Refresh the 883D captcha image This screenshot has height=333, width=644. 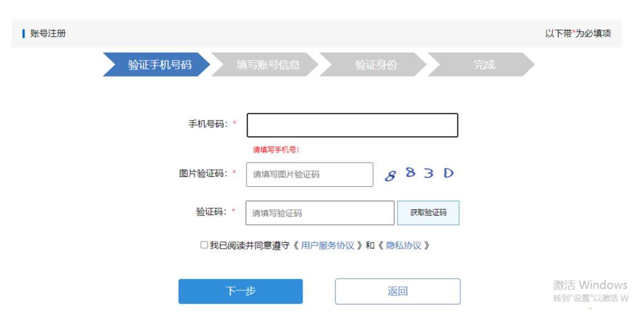tap(420, 174)
